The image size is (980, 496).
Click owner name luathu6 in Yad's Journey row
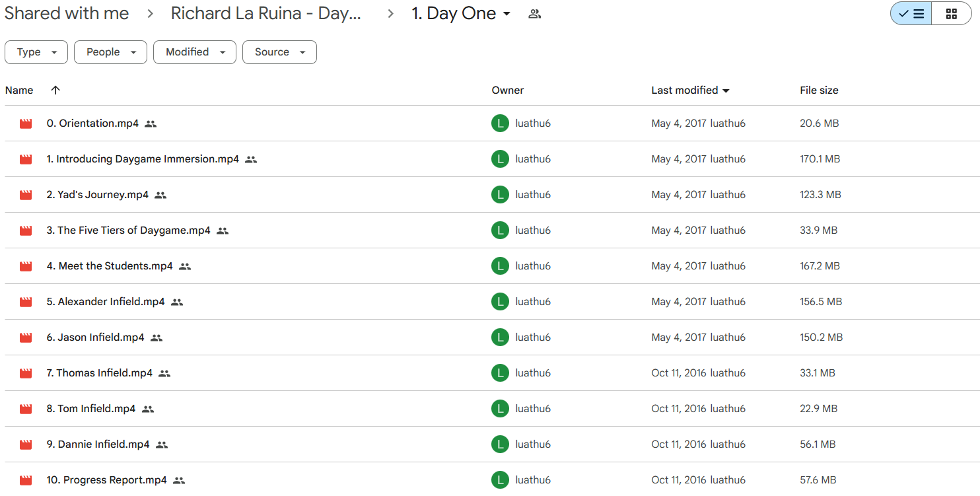pyautogui.click(x=533, y=195)
